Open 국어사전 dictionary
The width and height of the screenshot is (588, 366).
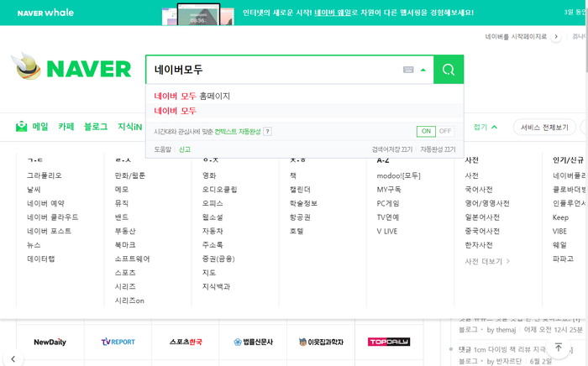coord(479,190)
